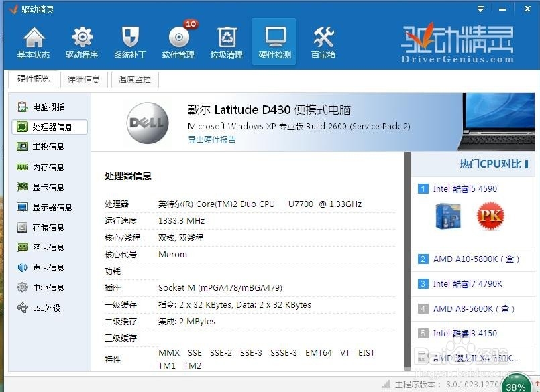
Task: Select the EIST feature text
Action: pos(366,352)
